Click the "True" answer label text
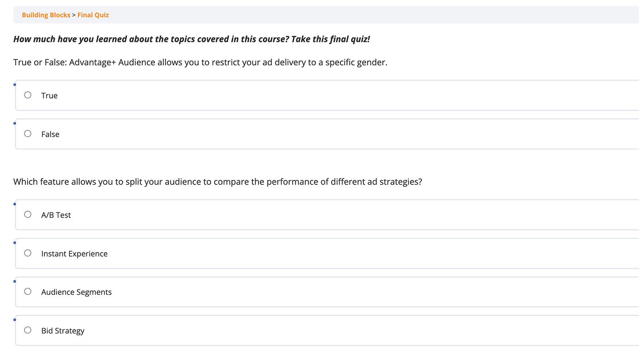The width and height of the screenshot is (644, 362). (x=49, y=96)
